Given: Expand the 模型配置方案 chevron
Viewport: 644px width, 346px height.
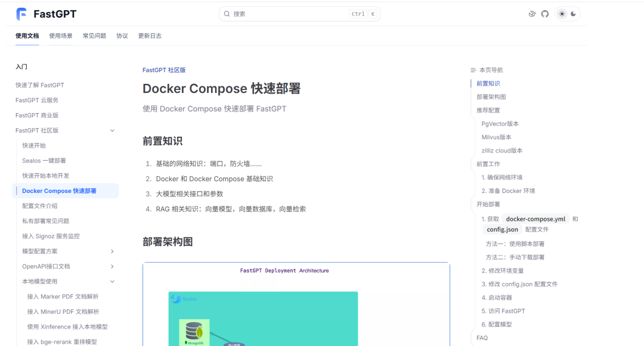Looking at the screenshot, I should (x=112, y=251).
